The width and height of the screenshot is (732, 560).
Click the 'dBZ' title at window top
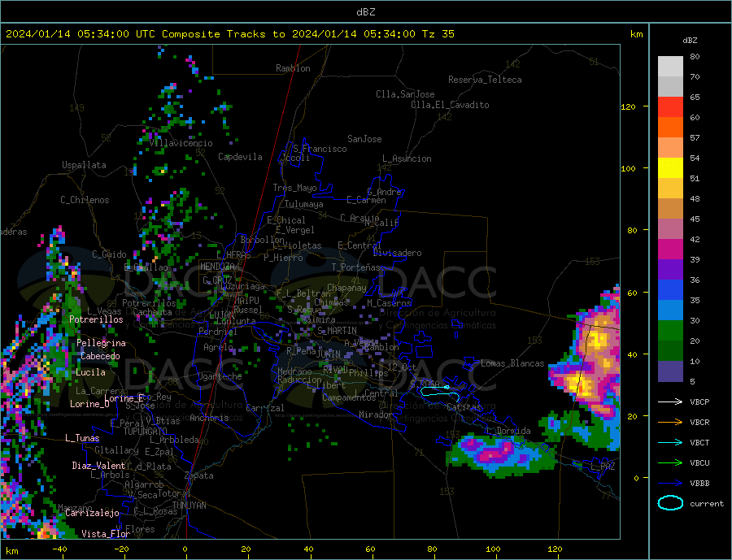click(365, 12)
